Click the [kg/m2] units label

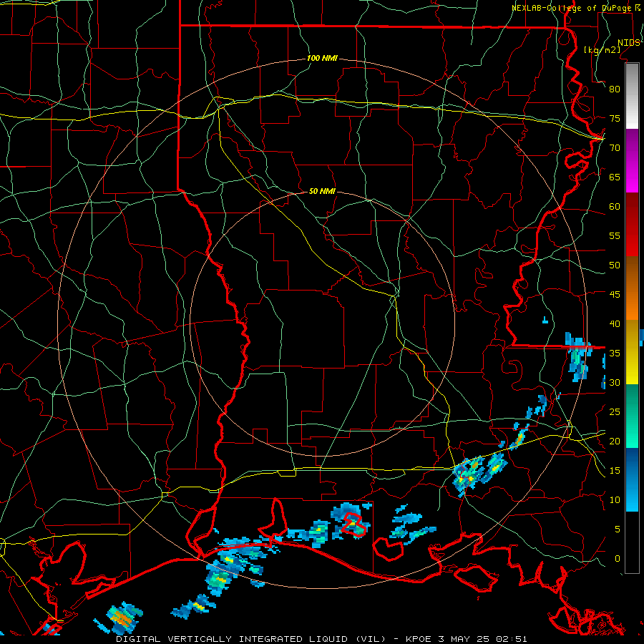click(602, 50)
